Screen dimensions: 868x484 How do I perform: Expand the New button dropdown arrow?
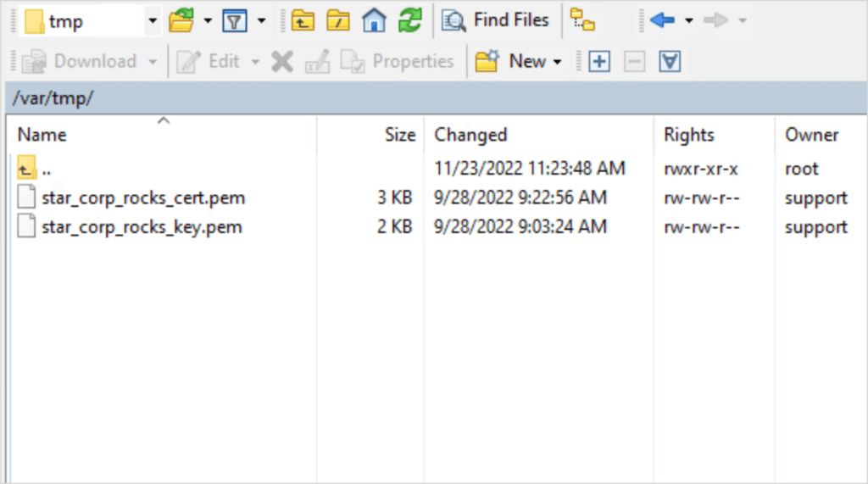point(557,62)
